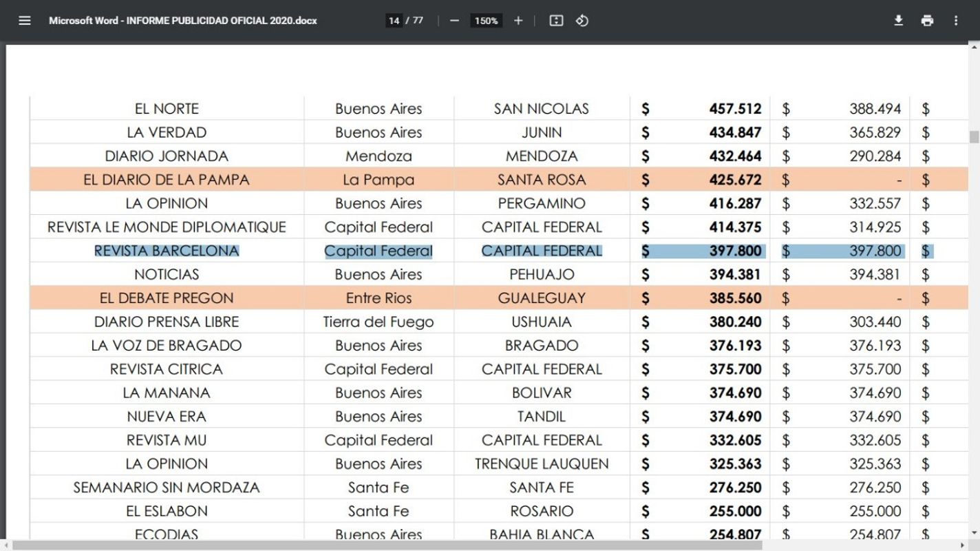Click the zoom in plus button
980x551 pixels.
(x=518, y=21)
